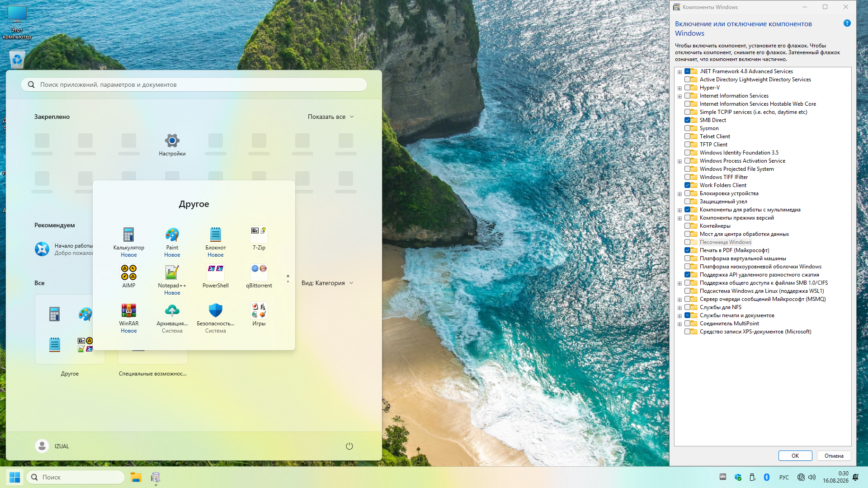The image size is (868, 488).
Task: Open File Explorer from the taskbar
Action: (x=136, y=477)
